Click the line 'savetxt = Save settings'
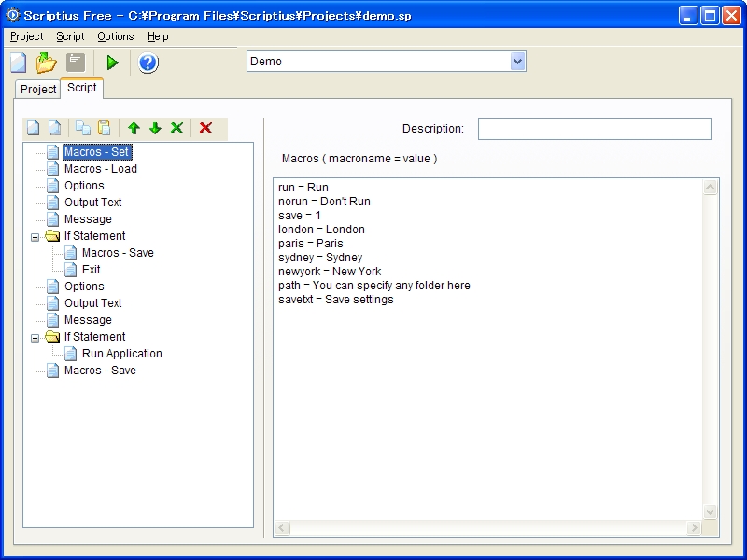This screenshot has height=560, width=747. point(336,300)
